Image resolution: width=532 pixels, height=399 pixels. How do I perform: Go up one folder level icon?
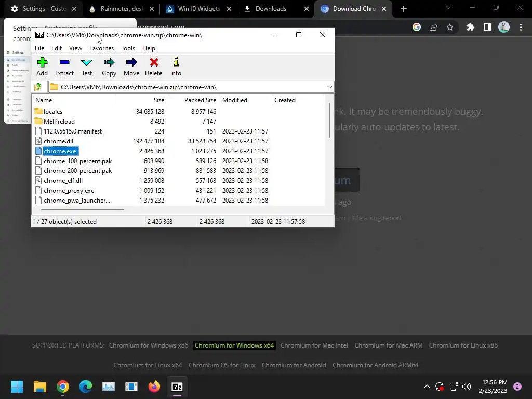[x=38, y=87]
